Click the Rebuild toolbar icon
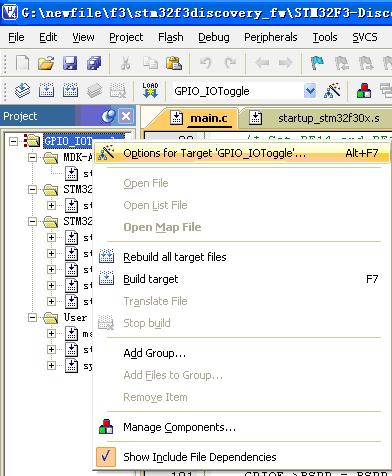 coord(70,90)
